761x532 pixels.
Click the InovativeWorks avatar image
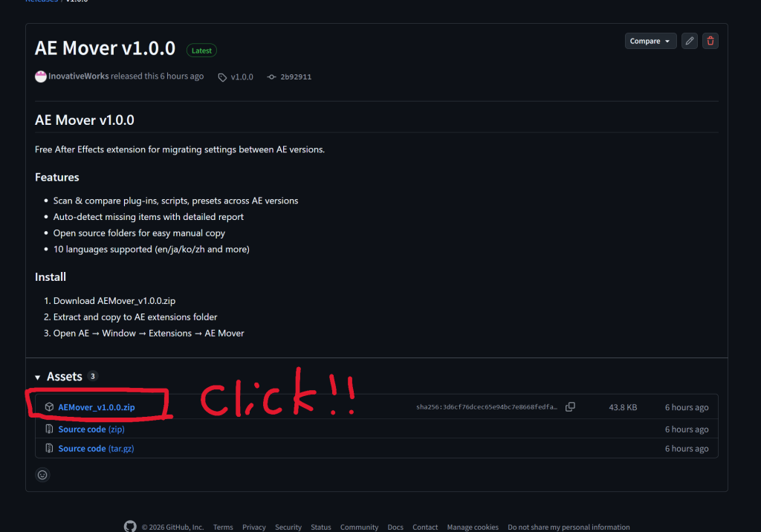point(41,77)
